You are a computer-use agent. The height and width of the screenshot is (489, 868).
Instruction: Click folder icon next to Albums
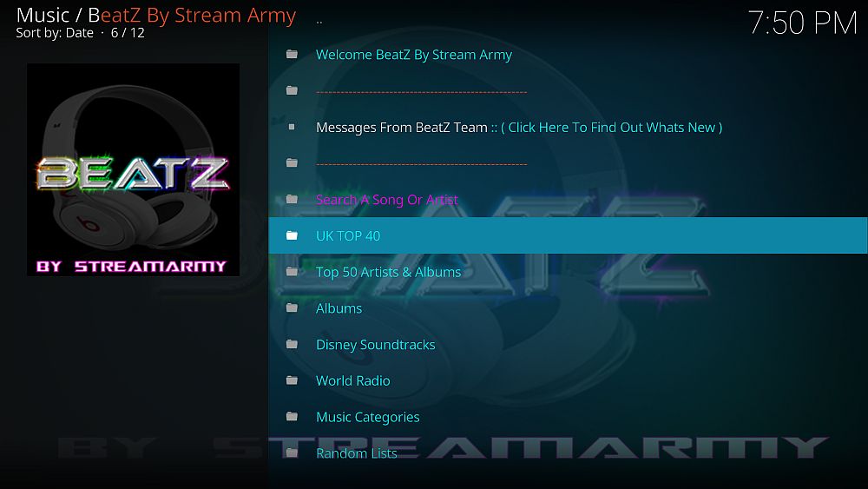292,308
